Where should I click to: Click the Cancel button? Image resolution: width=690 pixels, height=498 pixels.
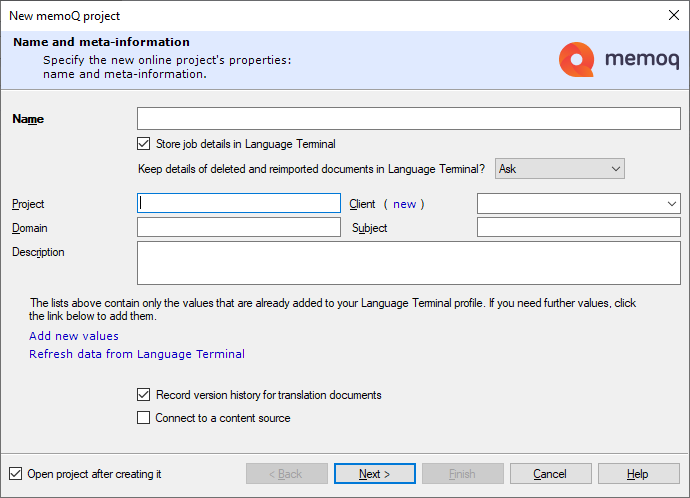coord(550,474)
